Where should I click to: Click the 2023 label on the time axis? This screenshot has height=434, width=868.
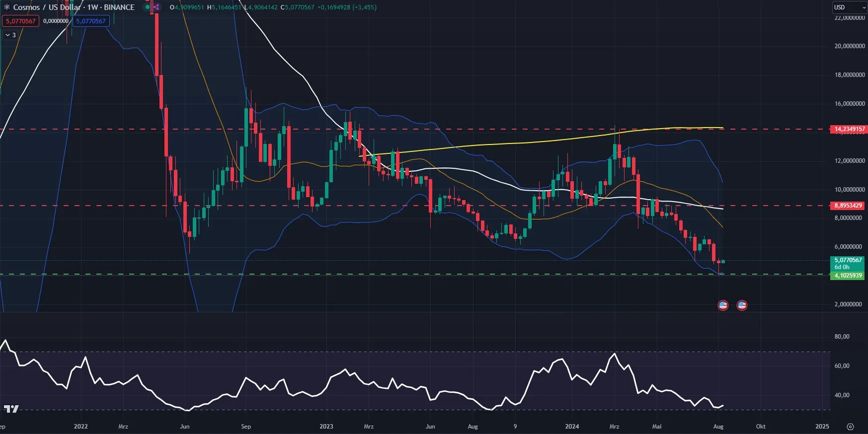click(326, 427)
